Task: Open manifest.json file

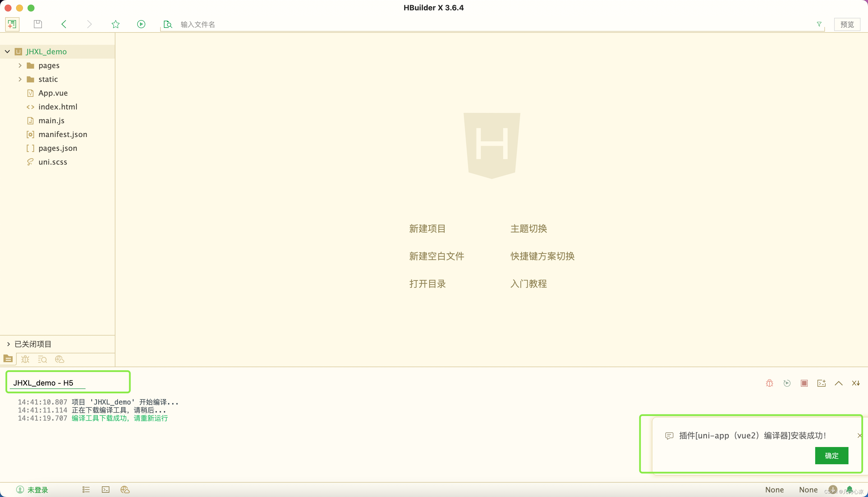Action: click(x=63, y=134)
